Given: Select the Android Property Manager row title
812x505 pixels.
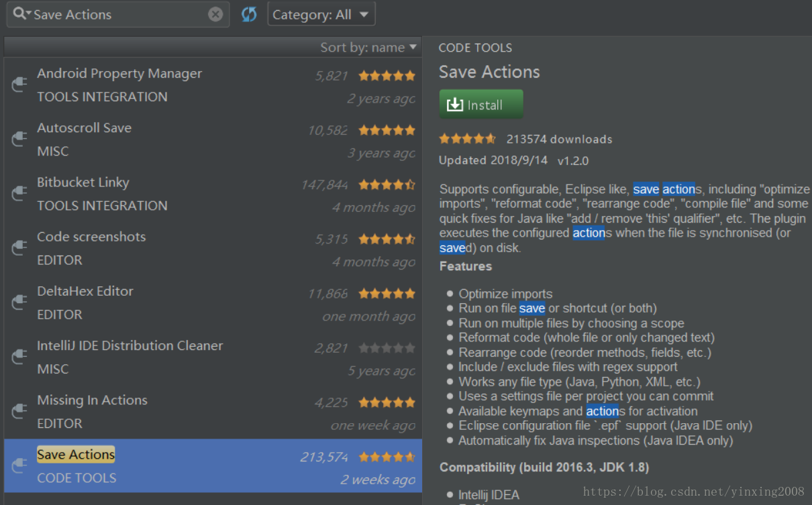Looking at the screenshot, I should pyautogui.click(x=119, y=74).
